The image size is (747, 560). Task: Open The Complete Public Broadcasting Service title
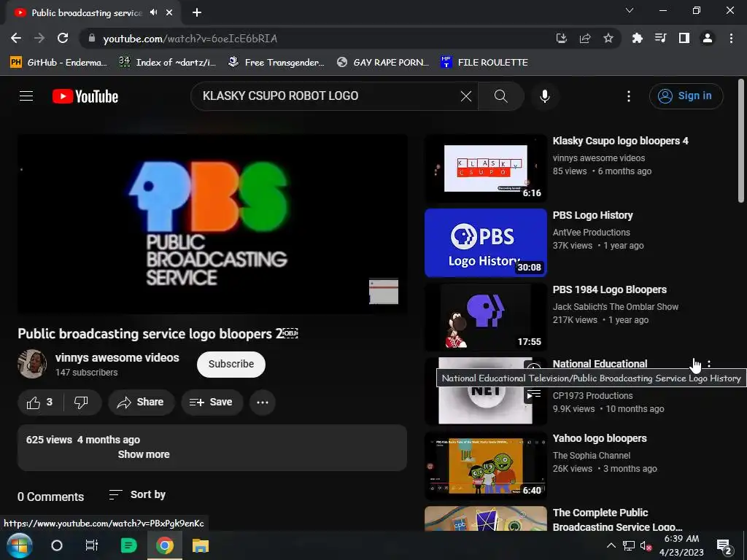coord(617,519)
